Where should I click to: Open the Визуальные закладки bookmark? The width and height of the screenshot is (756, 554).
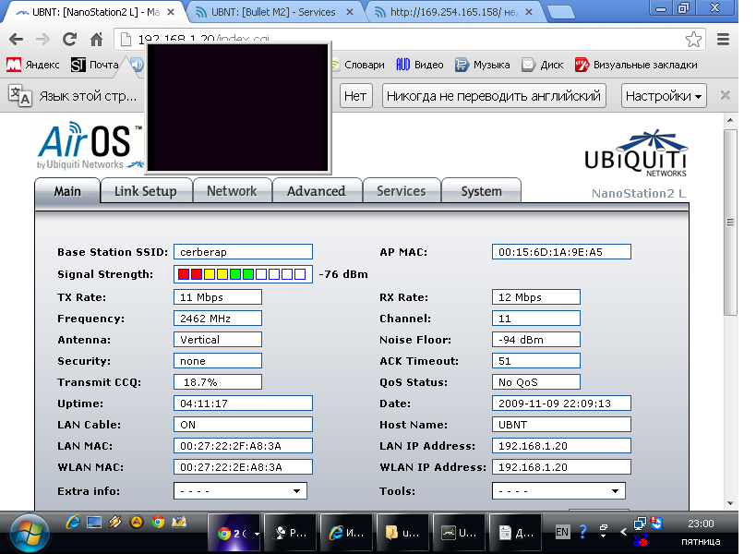pyautogui.click(x=636, y=65)
